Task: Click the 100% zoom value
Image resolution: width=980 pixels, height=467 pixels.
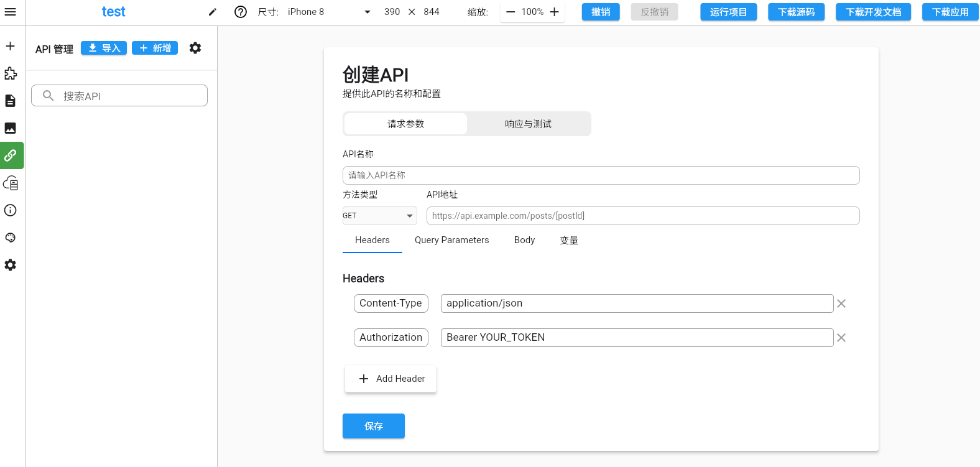Action: [x=532, y=12]
